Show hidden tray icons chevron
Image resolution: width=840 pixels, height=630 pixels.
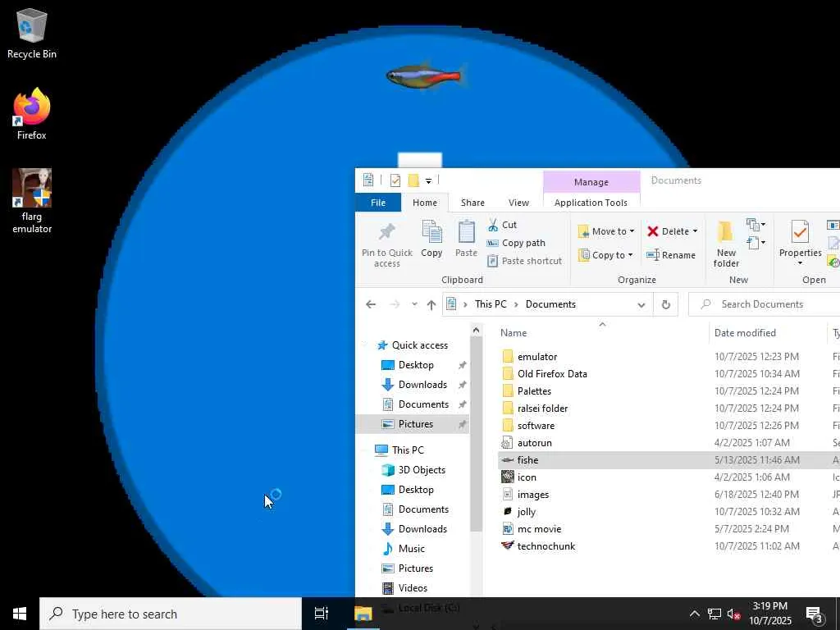694,614
